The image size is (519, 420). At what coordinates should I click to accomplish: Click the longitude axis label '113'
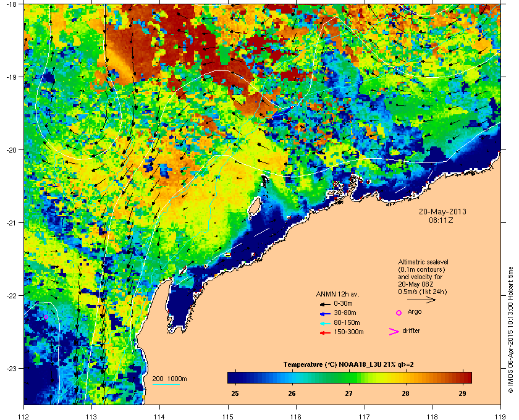point(91,417)
